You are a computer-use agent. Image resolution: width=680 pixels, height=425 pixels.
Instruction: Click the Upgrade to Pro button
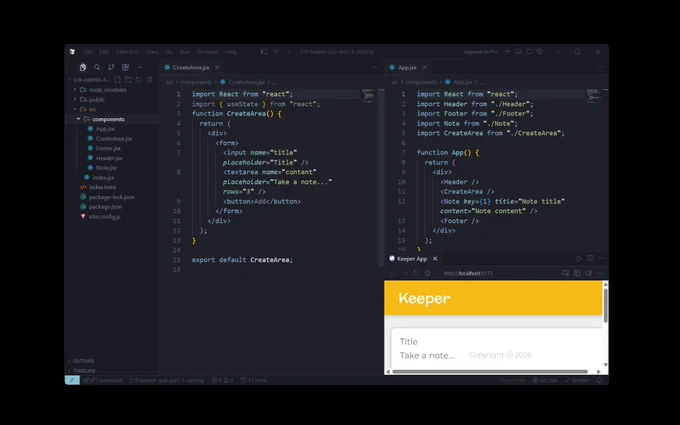pos(481,52)
